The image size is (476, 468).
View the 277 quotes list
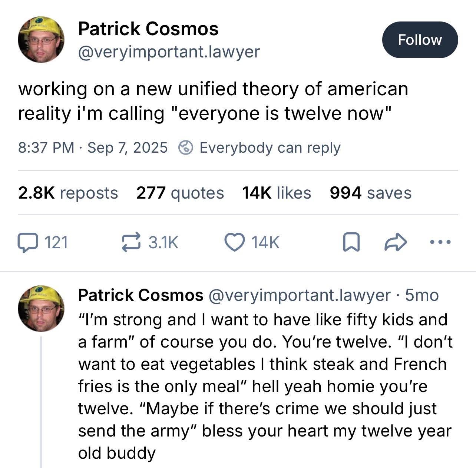pyautogui.click(x=180, y=193)
